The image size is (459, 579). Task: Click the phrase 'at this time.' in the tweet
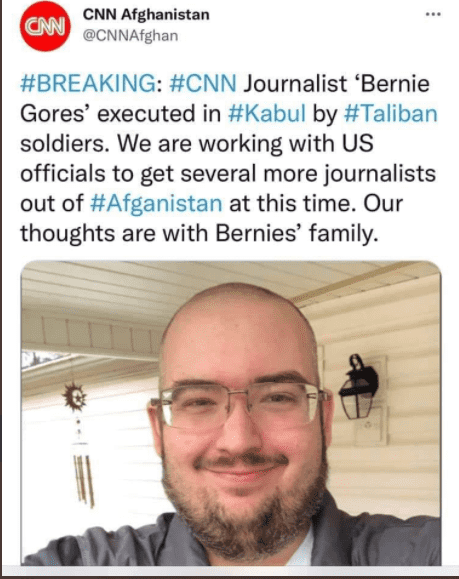(293, 203)
